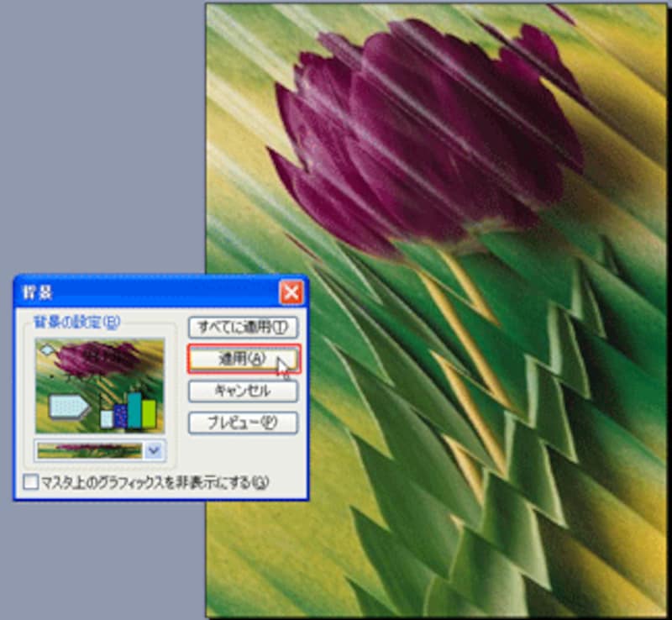This screenshot has width=672, height=620.
Task: Click the lime green chart bar in preview
Action: point(149,412)
